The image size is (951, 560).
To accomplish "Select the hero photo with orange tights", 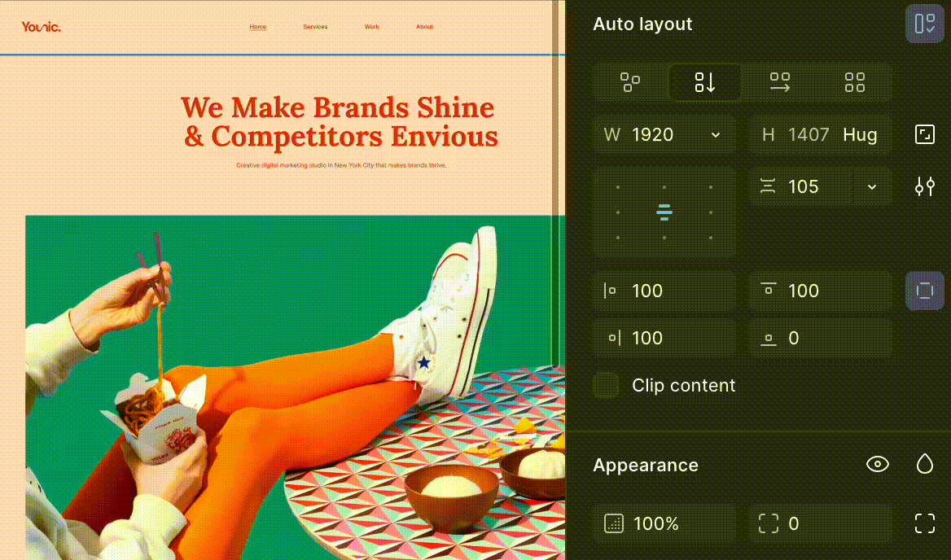I will pos(295,388).
